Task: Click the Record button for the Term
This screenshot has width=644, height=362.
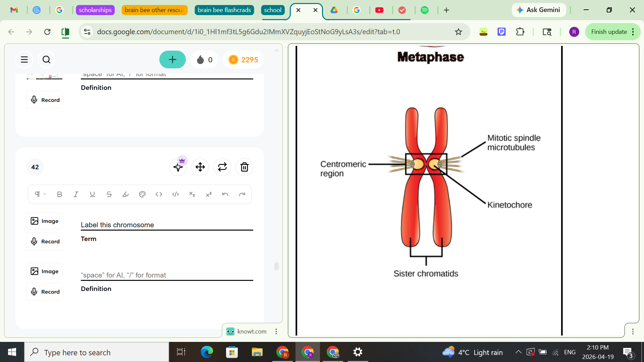Action: [44, 241]
